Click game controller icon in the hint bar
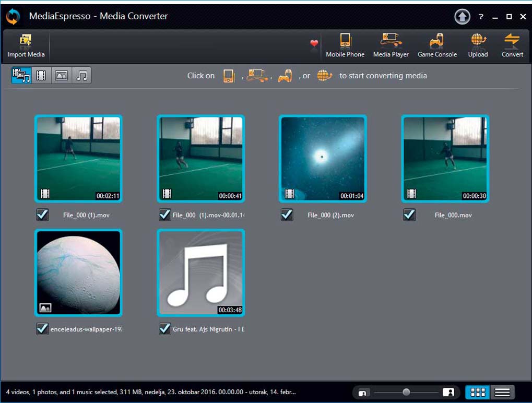 click(285, 76)
